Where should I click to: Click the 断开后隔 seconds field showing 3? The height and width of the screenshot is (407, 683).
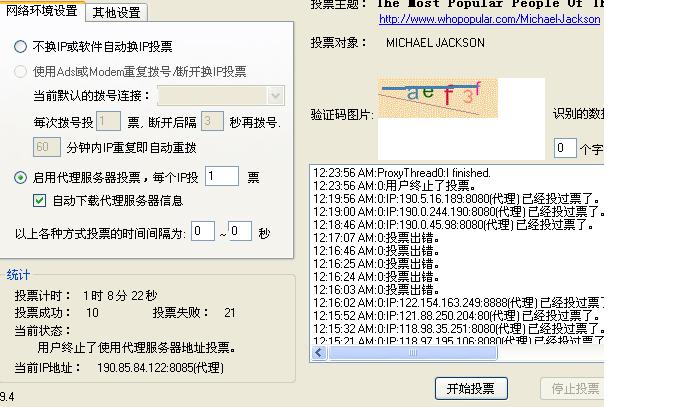coord(211,122)
